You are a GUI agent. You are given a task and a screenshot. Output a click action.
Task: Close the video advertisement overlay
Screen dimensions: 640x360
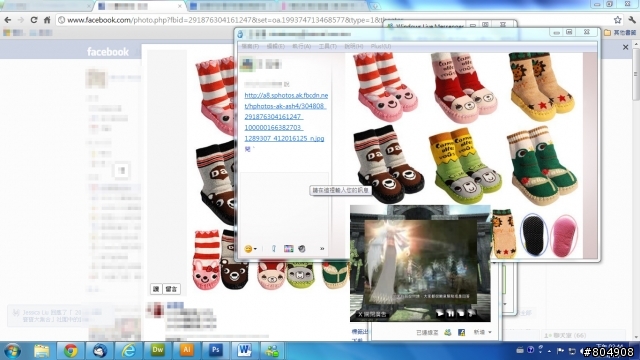point(372,314)
